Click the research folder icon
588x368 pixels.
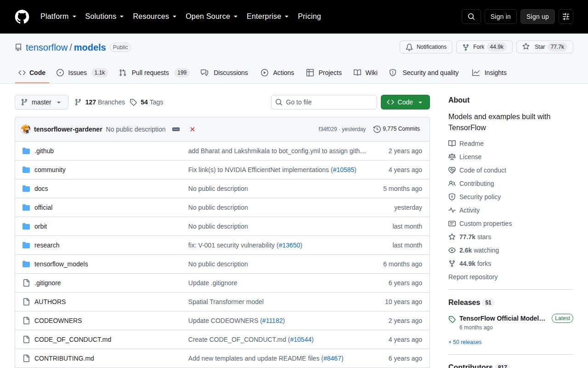(x=26, y=245)
